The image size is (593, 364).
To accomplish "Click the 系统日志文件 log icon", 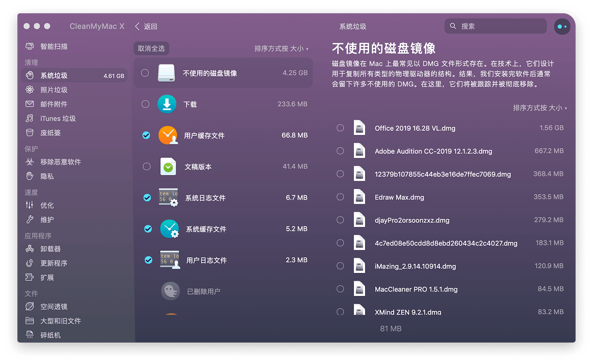I will tap(168, 198).
